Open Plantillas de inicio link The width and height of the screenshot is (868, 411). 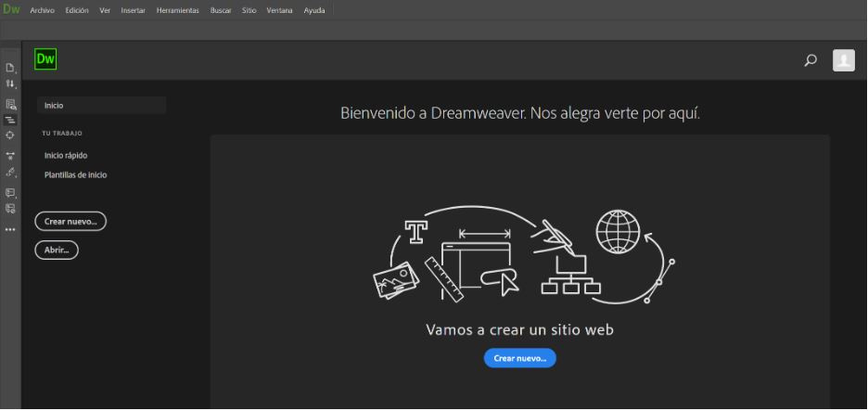(x=76, y=175)
